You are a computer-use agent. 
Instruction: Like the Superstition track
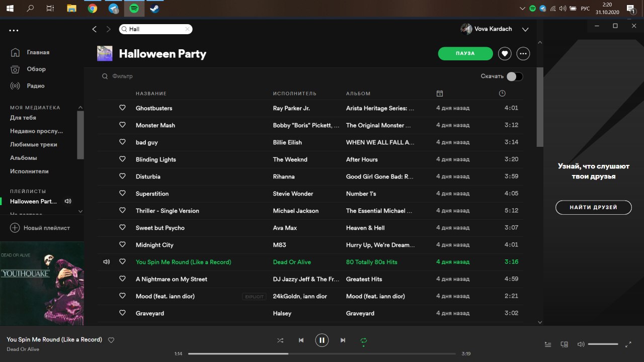[122, 193]
